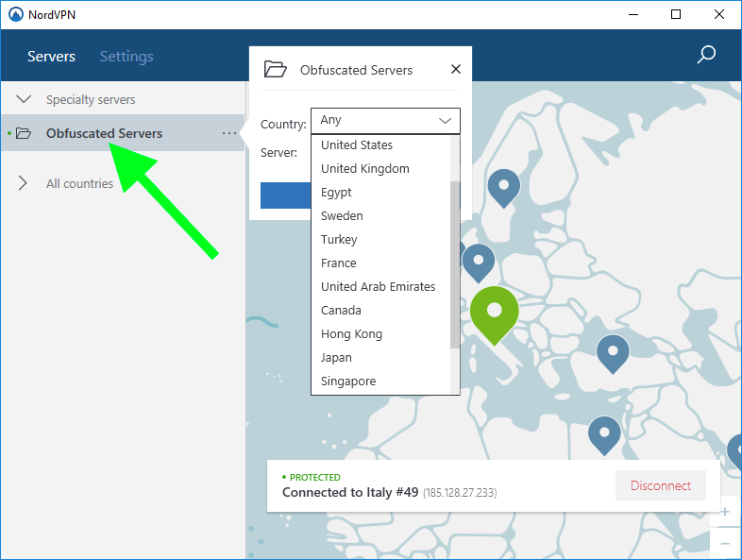742x560 pixels.
Task: Click the Disconnect button
Action: click(x=661, y=485)
